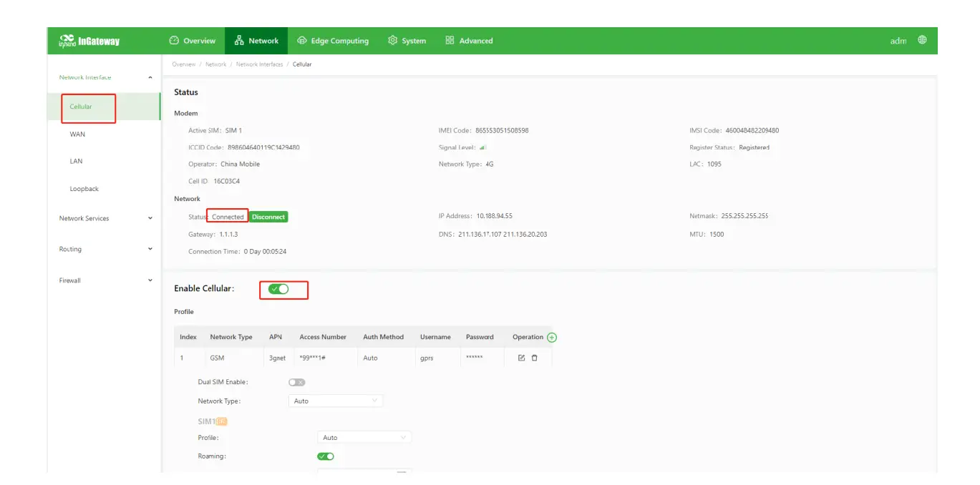Select WAN in the sidebar

pyautogui.click(x=77, y=134)
